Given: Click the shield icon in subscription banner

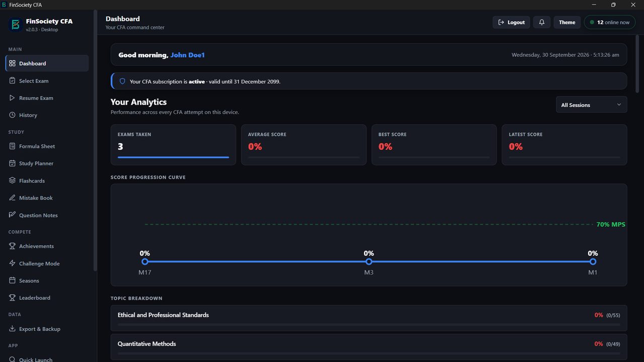Looking at the screenshot, I should click(122, 81).
